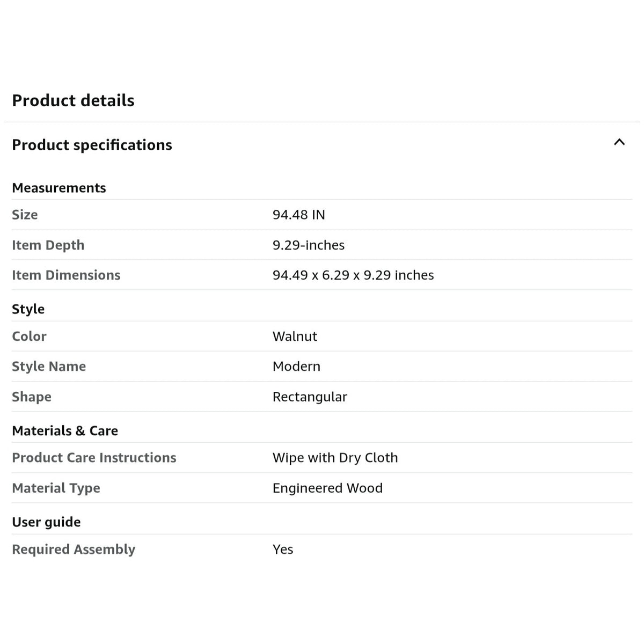Select Wipe with Dry Cloth text
644x644 pixels.
335,458
